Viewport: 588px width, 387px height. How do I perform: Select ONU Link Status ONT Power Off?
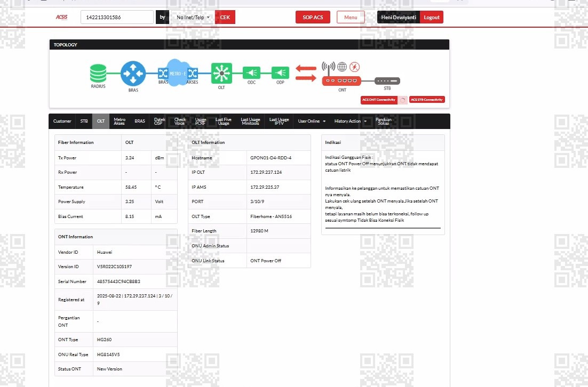tap(266, 261)
